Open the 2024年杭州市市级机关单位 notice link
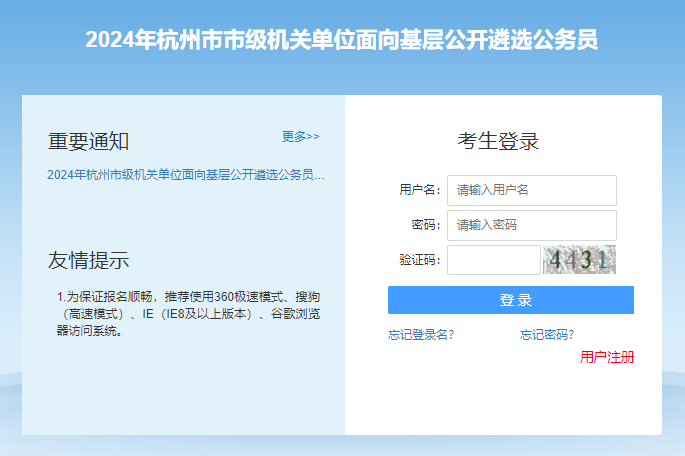685x456 pixels. click(x=186, y=174)
